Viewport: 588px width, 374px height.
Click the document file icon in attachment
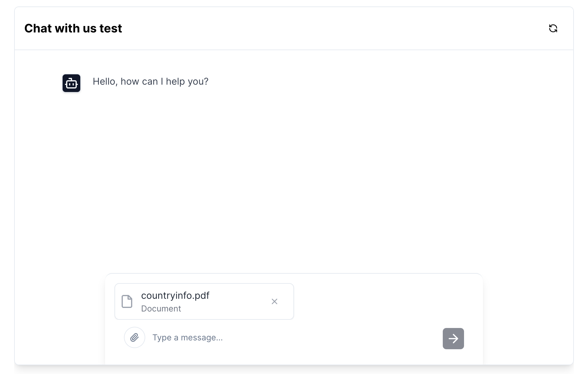coord(127,301)
